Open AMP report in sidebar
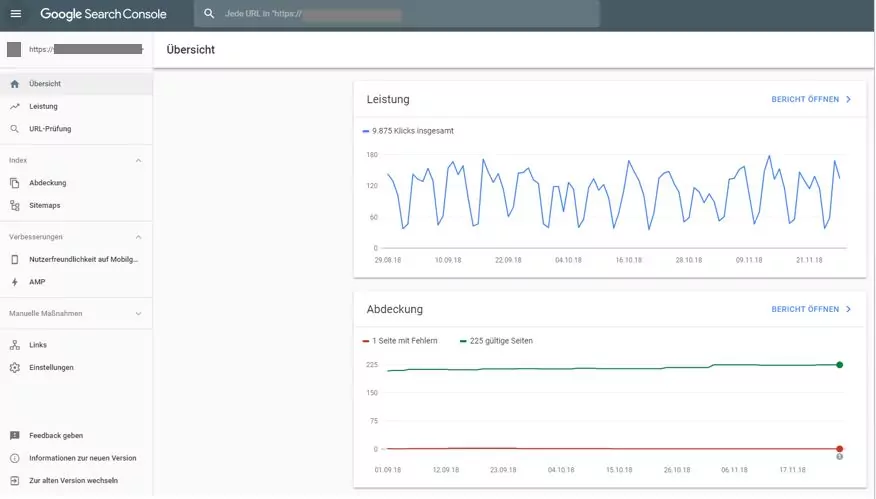876x499 pixels. click(37, 282)
